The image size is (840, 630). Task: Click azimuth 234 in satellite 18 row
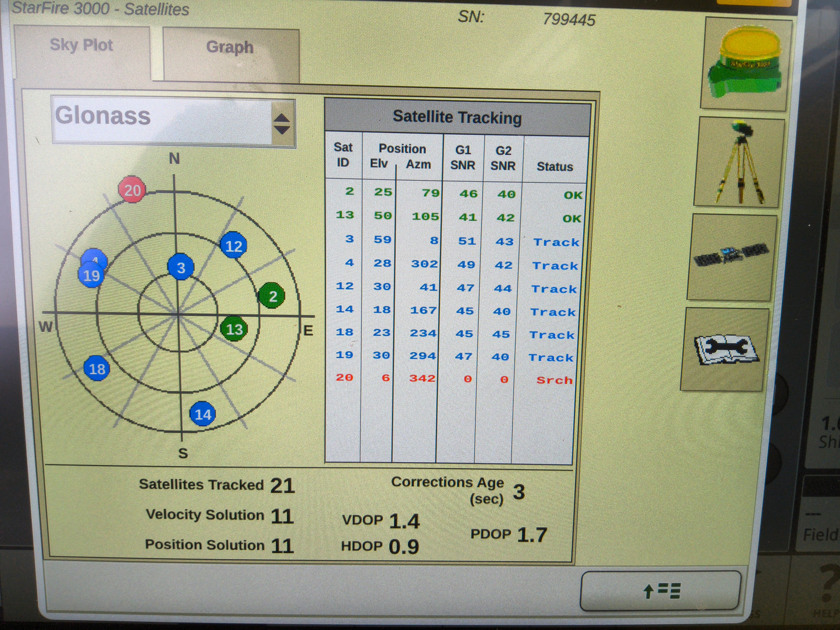pos(423,333)
